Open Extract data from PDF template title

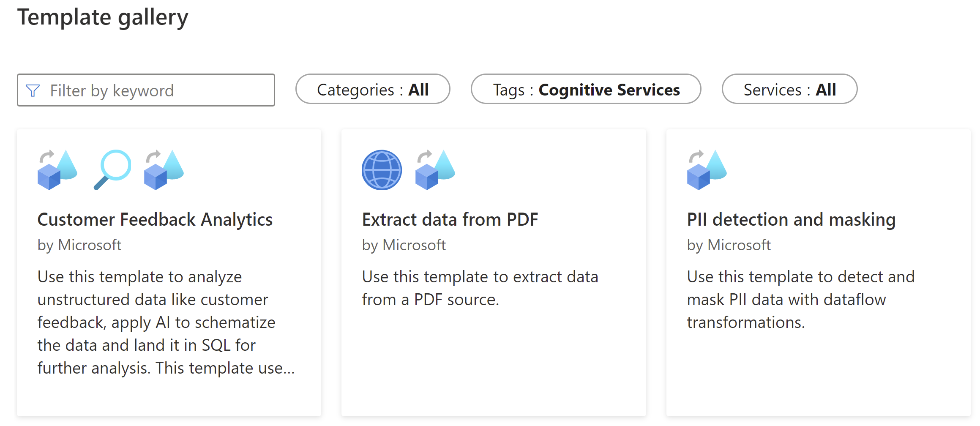tap(450, 220)
